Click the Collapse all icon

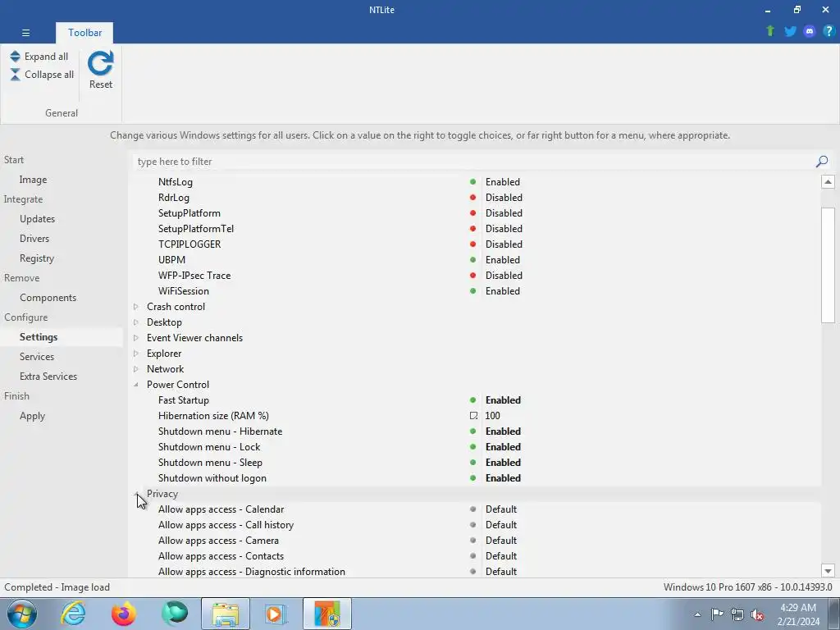click(15, 75)
